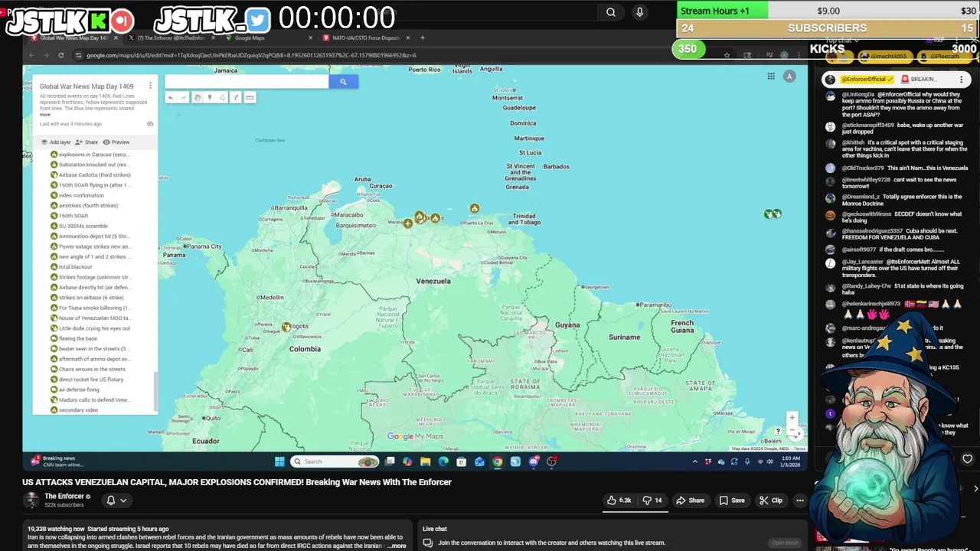Click Share in map panel

(x=87, y=142)
